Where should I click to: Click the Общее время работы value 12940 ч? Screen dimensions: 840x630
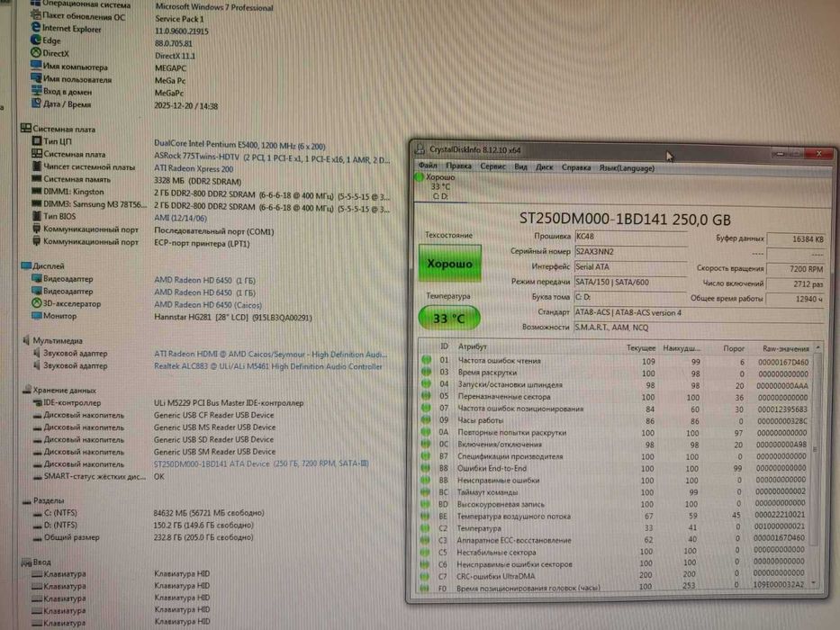tap(796, 299)
